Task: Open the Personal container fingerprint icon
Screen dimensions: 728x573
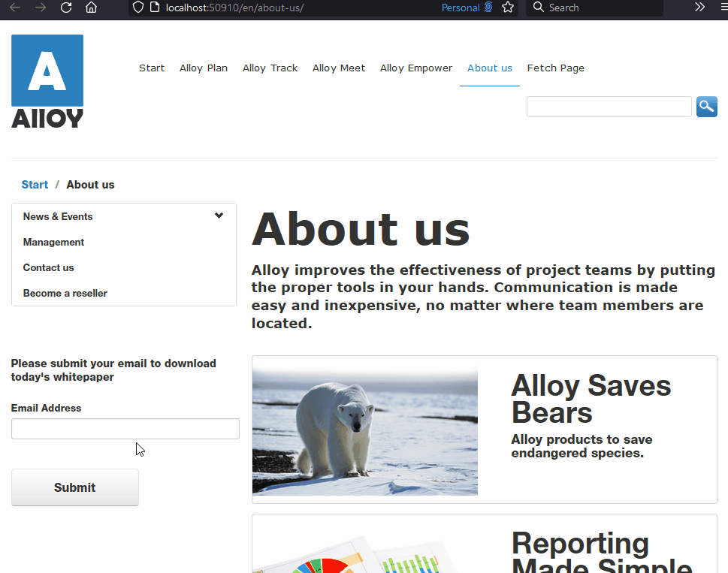Action: point(488,7)
